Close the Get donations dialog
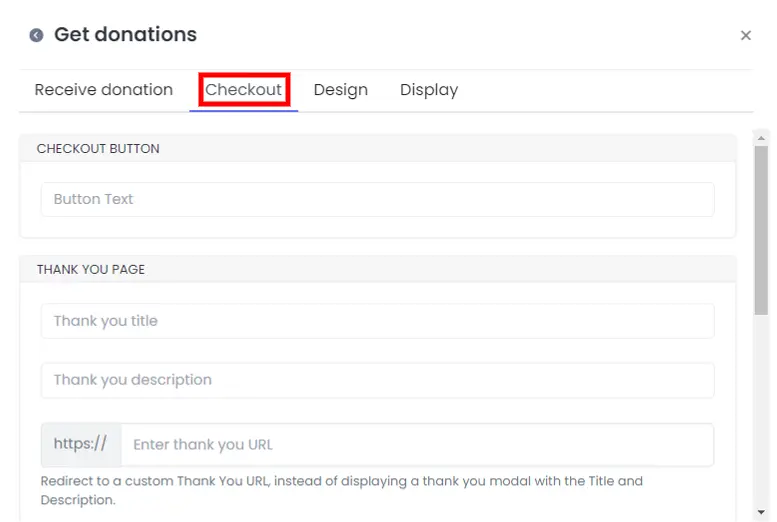Screen dimensions: 777x522 [x=745, y=35]
